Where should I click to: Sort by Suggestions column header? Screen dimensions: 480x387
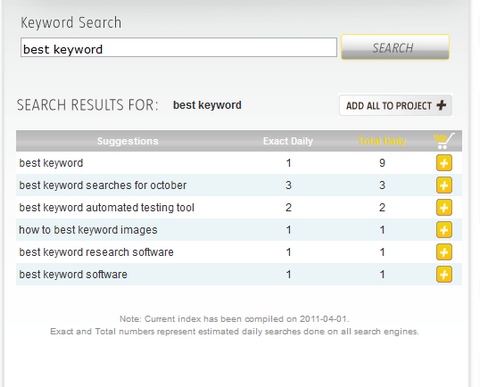(128, 141)
